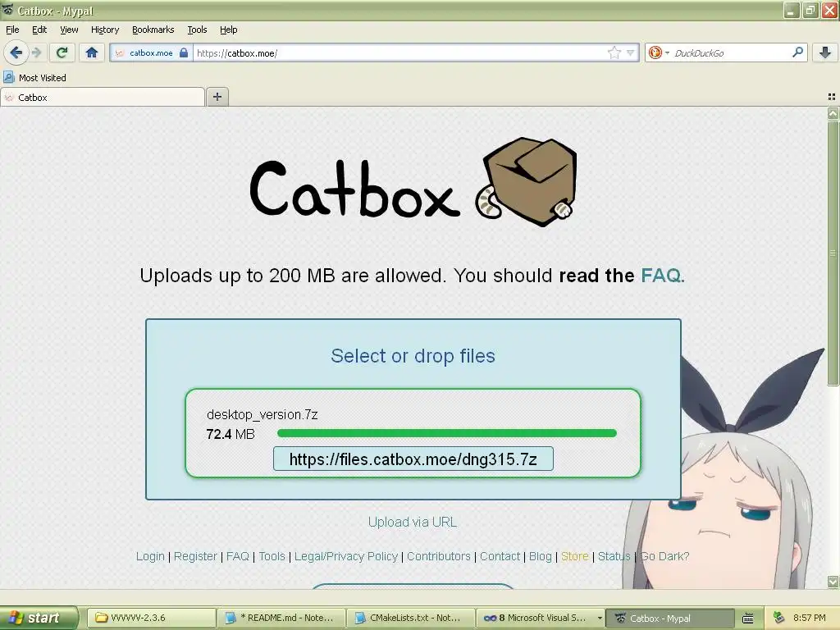Click Catbox - Mypal taskbar button
Image resolution: width=840 pixels, height=630 pixels.
669,619
